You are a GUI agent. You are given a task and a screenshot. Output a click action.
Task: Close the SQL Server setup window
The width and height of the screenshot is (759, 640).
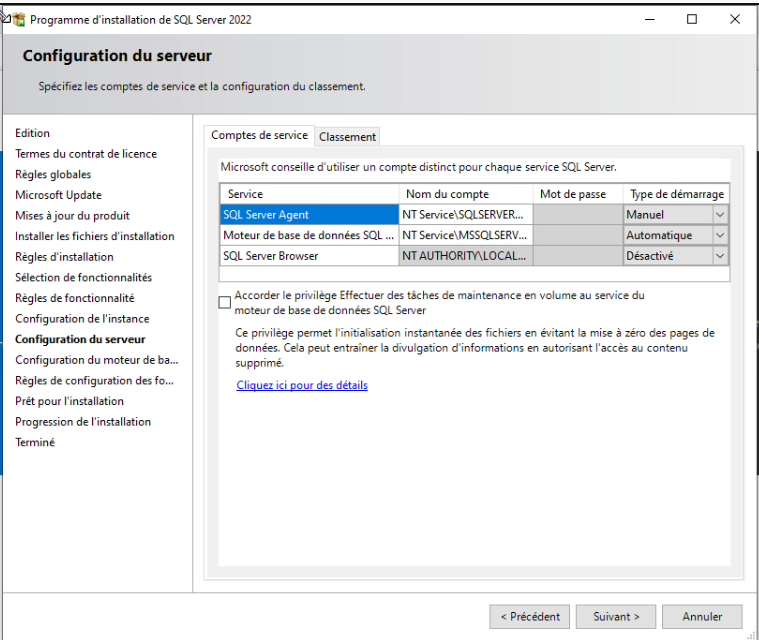point(735,19)
